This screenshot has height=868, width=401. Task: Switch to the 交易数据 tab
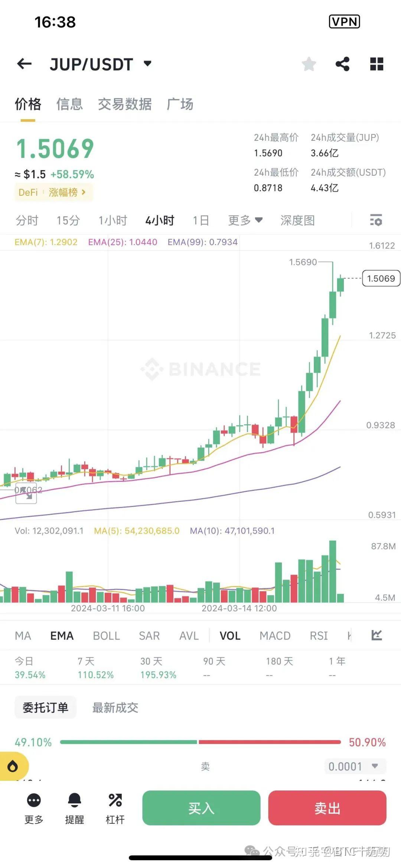click(125, 104)
